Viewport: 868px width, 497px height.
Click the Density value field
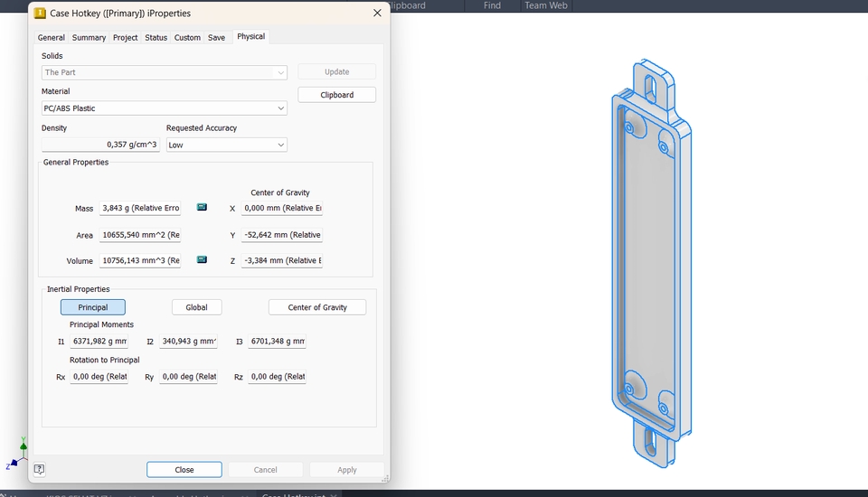pyautogui.click(x=100, y=145)
